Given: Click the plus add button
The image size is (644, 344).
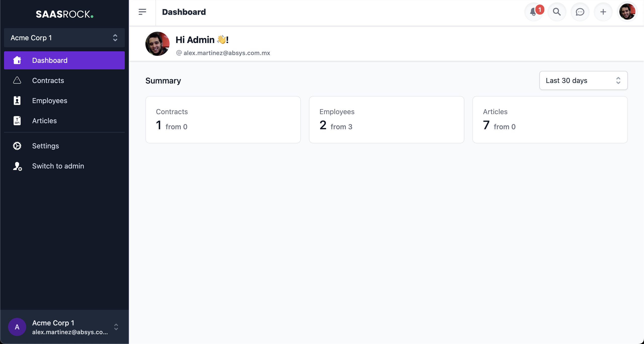Looking at the screenshot, I should click(603, 12).
